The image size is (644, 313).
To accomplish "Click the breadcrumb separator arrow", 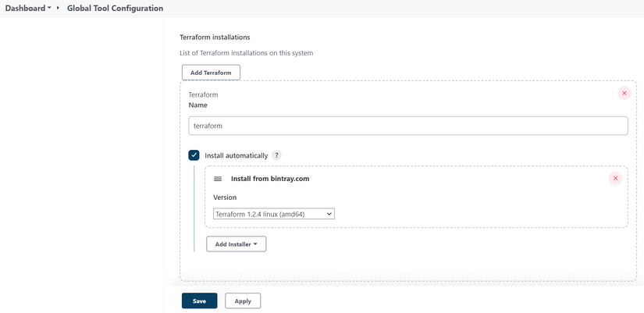I will point(59,8).
